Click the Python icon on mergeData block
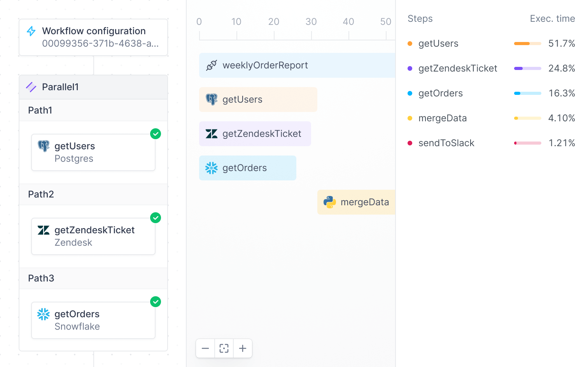Viewport: 588px width, 367px height. click(x=329, y=202)
